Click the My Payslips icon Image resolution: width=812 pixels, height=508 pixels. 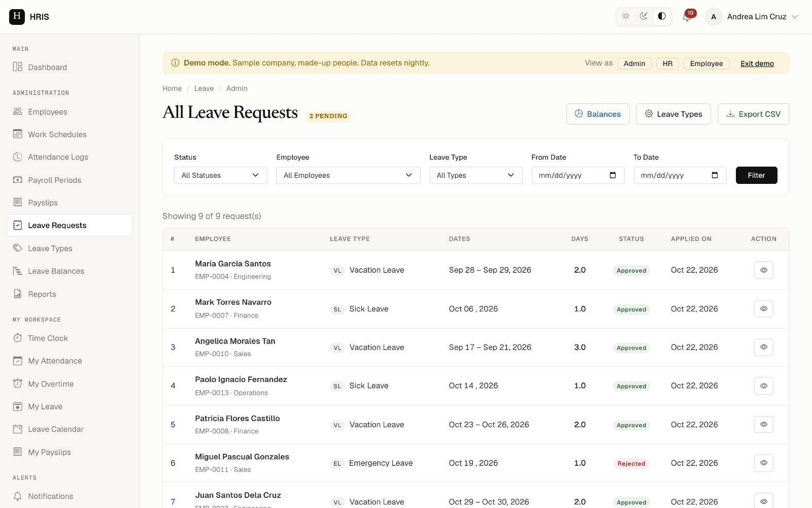[18, 452]
